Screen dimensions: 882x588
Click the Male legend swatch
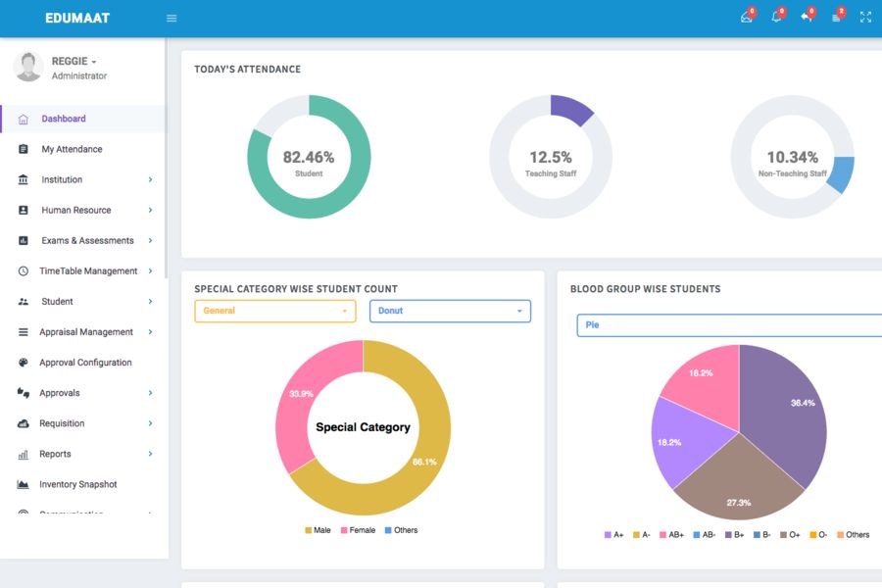[x=309, y=530]
